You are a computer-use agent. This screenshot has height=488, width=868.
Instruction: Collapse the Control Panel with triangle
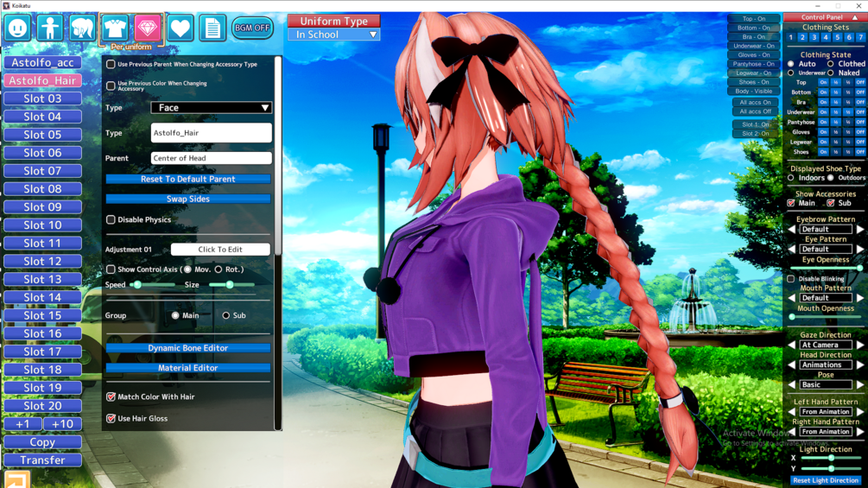point(855,17)
